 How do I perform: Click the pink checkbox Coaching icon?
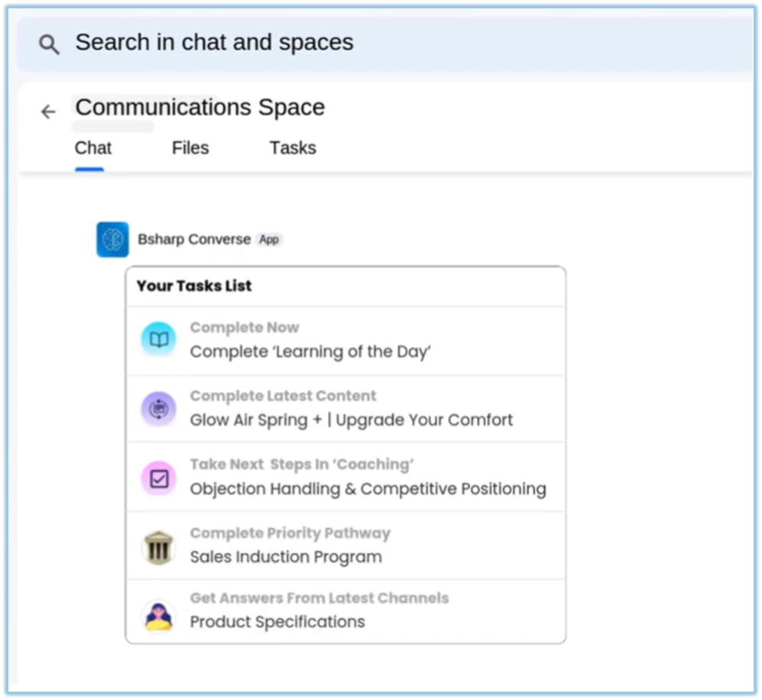[159, 478]
